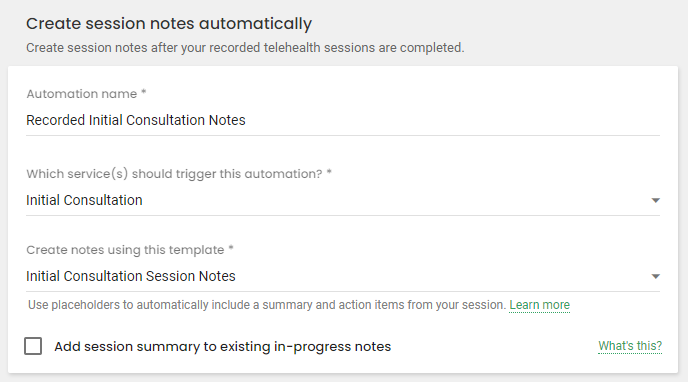Click the 'Which service(s) should trigger this automation?' label
Screen dimensions: 688x382
click(x=179, y=174)
